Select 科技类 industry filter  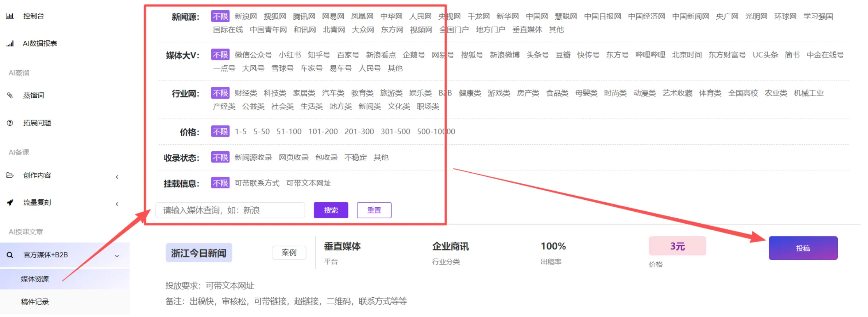tap(275, 93)
